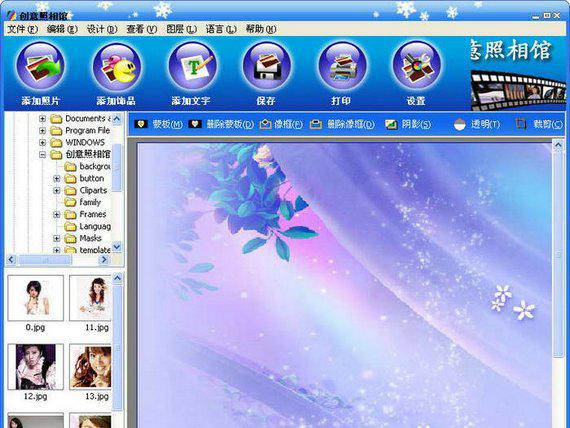Expand the Masks folder node
The image size is (570, 428).
pyautogui.click(x=56, y=239)
